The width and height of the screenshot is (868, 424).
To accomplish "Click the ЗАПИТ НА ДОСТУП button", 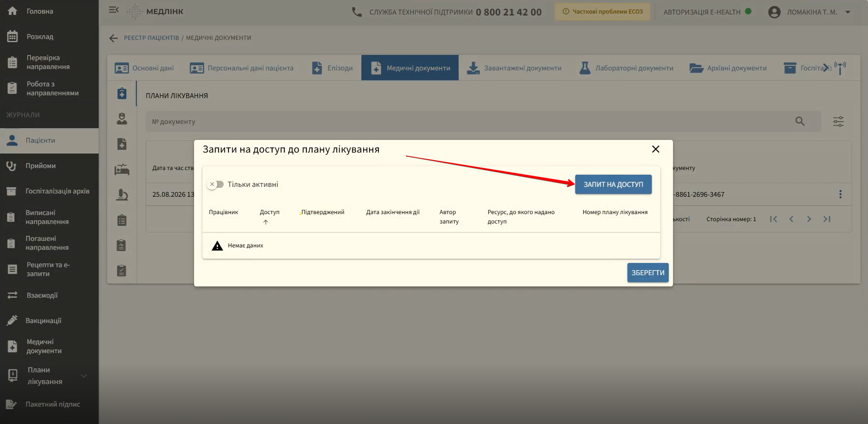I will (x=613, y=185).
